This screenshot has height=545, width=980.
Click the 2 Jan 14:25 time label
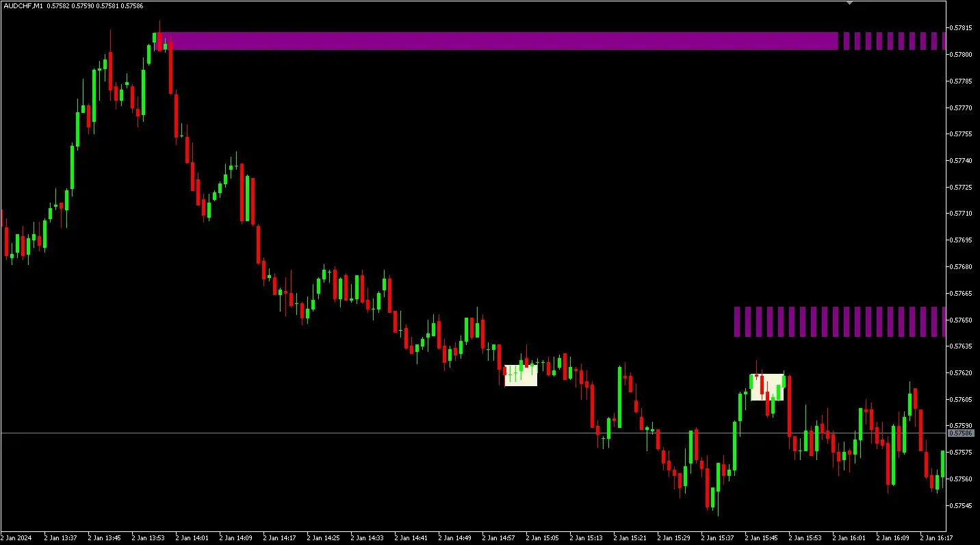pos(324,538)
